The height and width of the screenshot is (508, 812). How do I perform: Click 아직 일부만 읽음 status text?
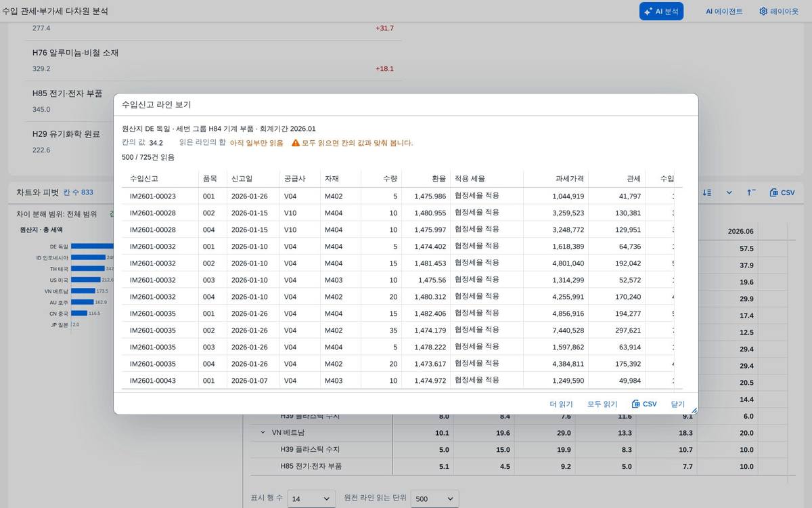256,143
